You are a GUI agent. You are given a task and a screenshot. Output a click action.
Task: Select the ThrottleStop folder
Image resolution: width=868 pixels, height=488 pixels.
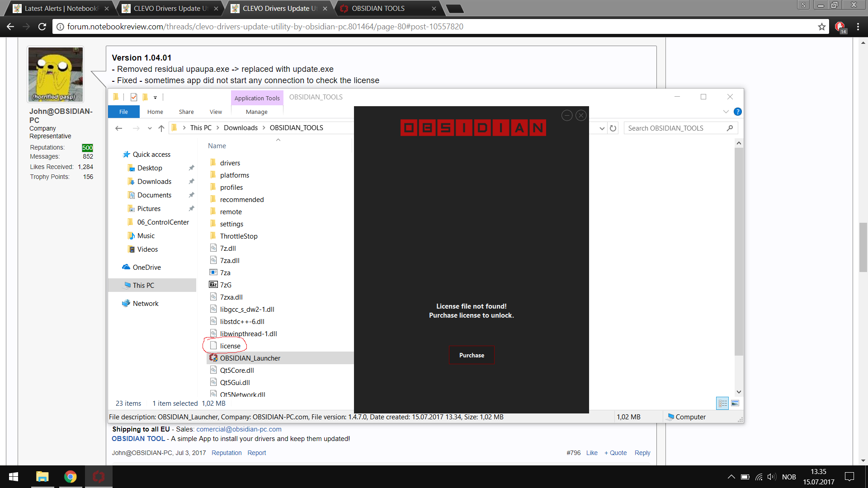[239, 236]
